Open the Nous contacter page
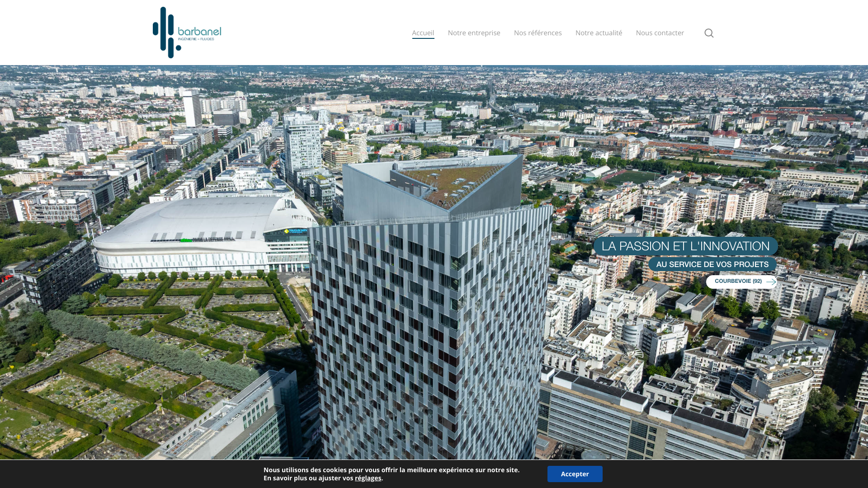The width and height of the screenshot is (868, 488). [660, 33]
